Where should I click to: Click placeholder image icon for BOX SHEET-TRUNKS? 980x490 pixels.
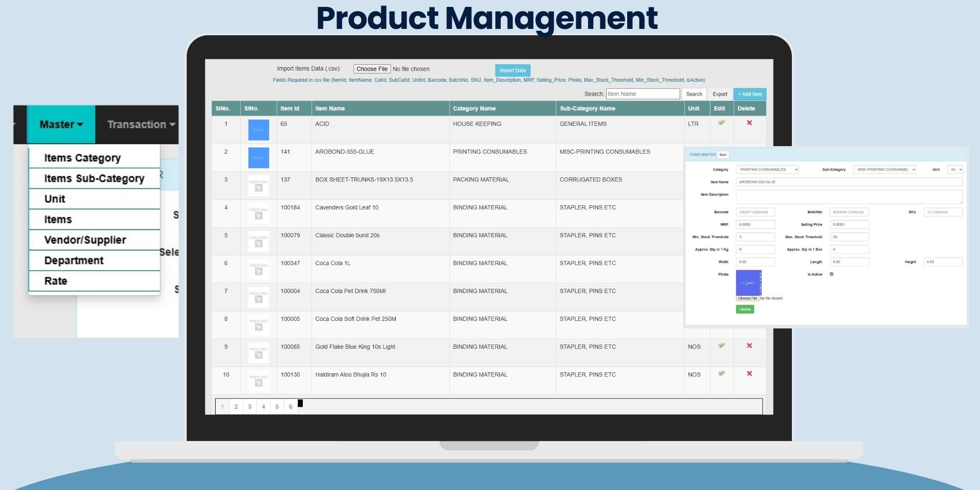point(258,186)
